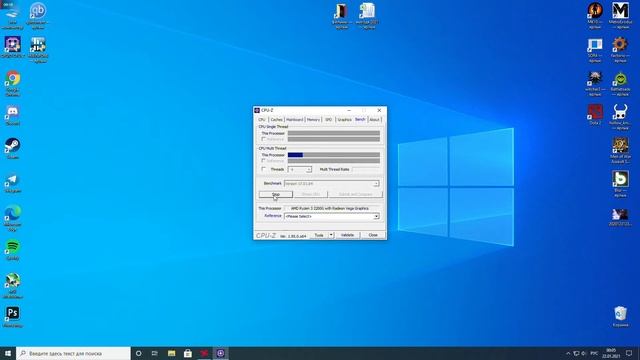Open the volume icon in system tray
Screen dimensions: 640x360
584,353
